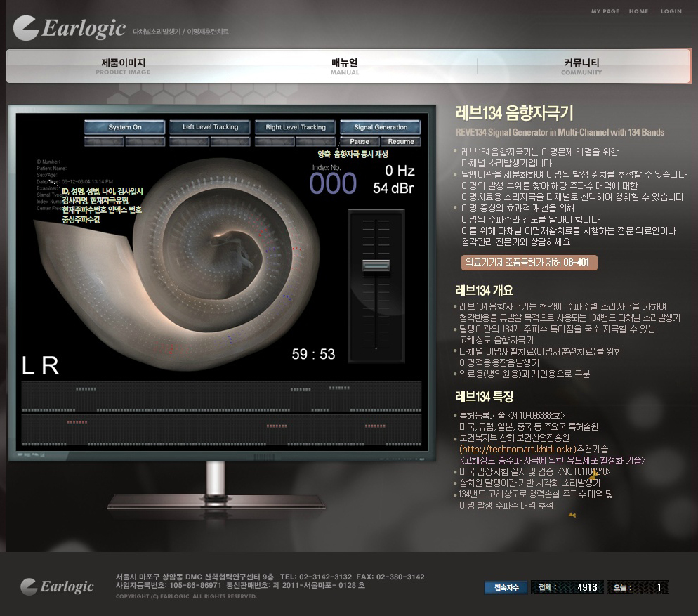Click the 0 Hz frequency readout

(x=400, y=171)
